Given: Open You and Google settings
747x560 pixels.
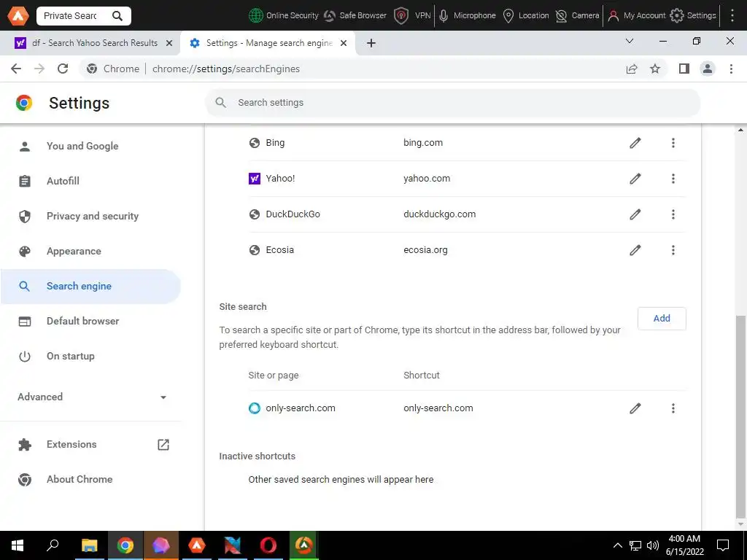Looking at the screenshot, I should point(90,146).
